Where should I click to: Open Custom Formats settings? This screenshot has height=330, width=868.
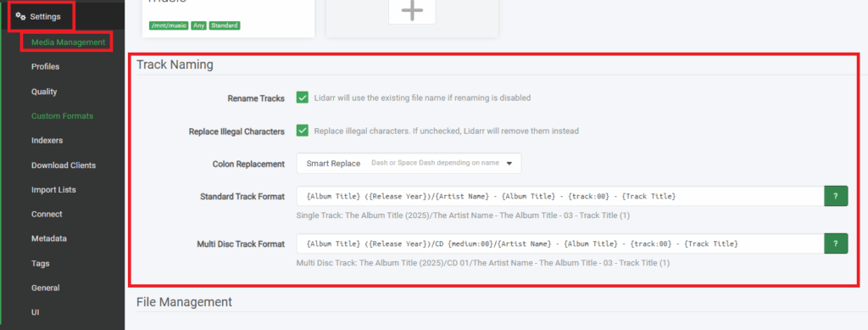[x=62, y=115]
